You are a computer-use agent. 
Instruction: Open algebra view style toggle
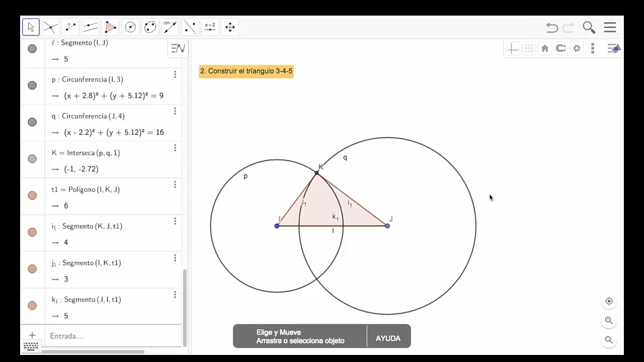tap(178, 49)
